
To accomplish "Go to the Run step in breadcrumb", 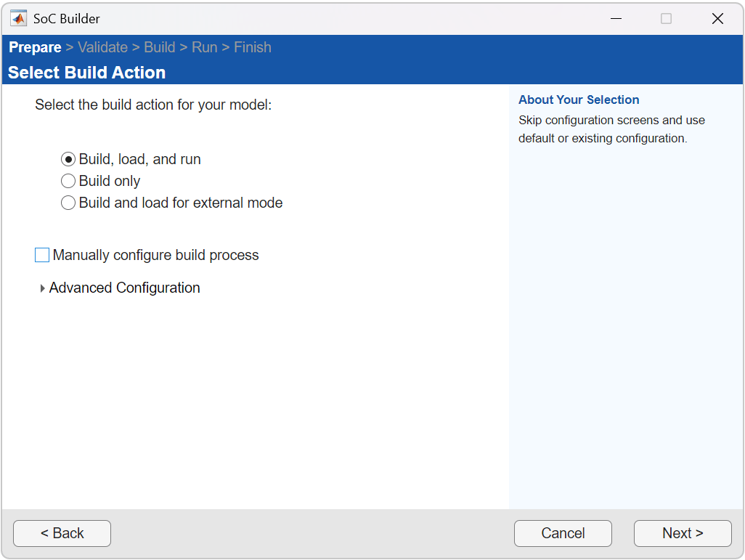I will [x=204, y=48].
